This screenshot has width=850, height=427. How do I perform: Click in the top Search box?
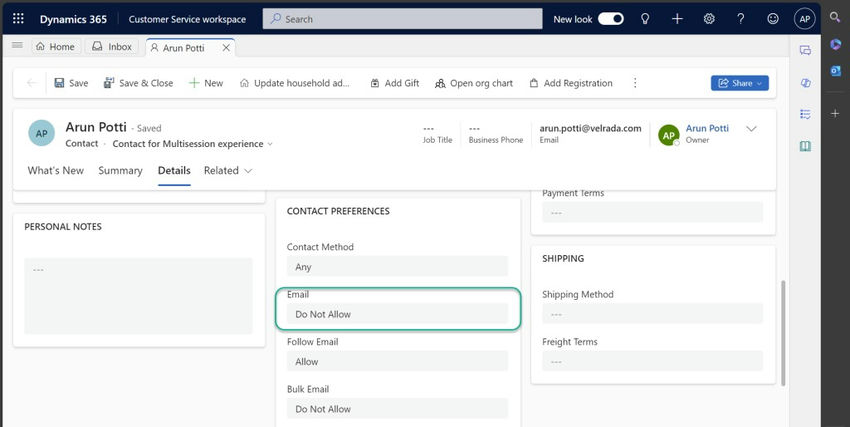pyautogui.click(x=402, y=19)
